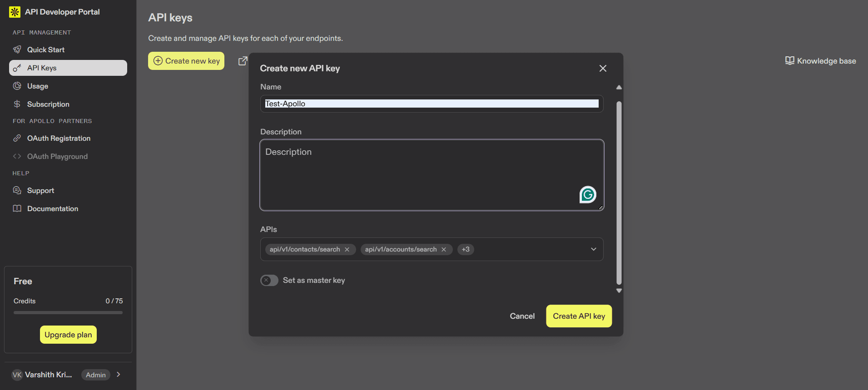Click the Apollo logo icon
Viewport: 868px width, 390px height.
point(15,12)
